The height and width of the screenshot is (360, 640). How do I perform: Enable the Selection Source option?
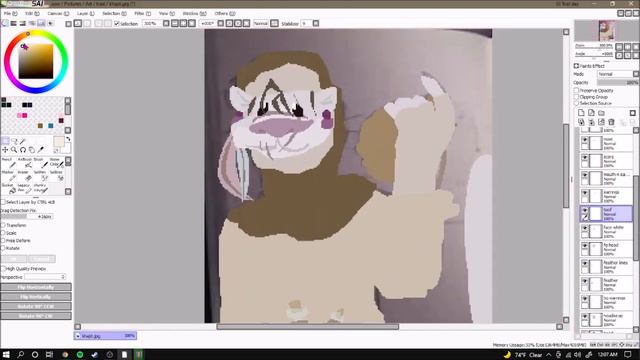point(576,103)
